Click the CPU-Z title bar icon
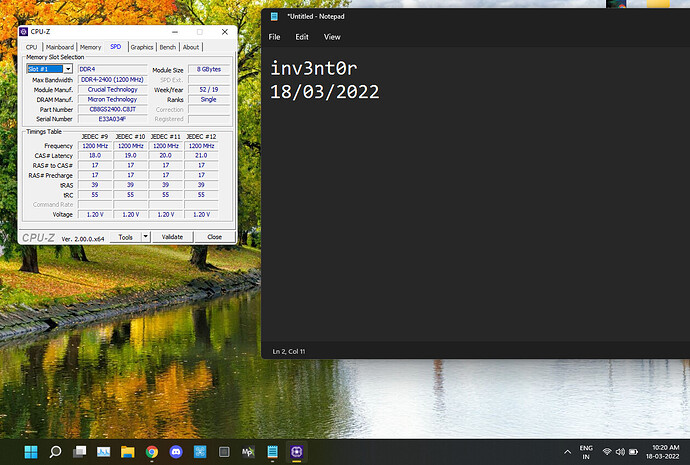The image size is (690, 465). point(24,32)
